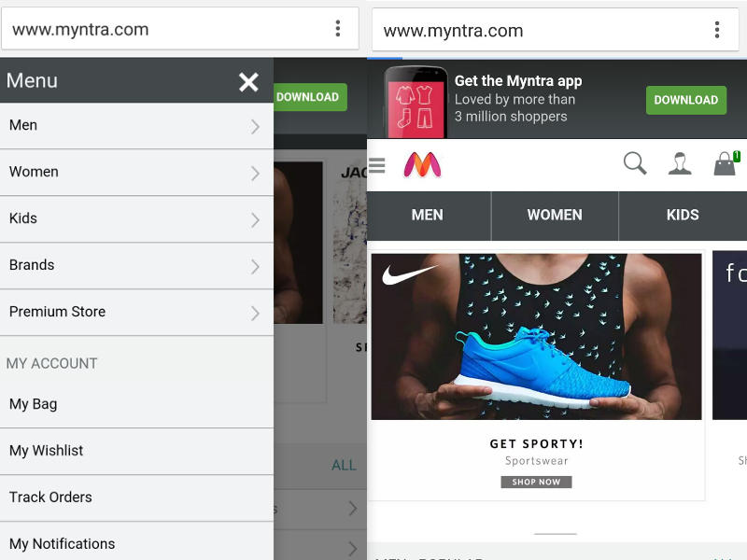Expand the Men category in the menu
747x560 pixels.
click(137, 125)
